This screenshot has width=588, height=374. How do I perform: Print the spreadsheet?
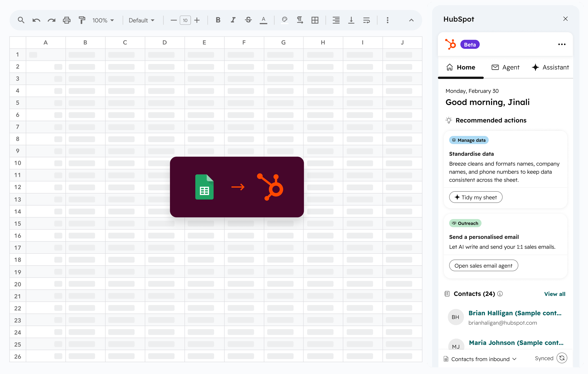click(x=67, y=20)
